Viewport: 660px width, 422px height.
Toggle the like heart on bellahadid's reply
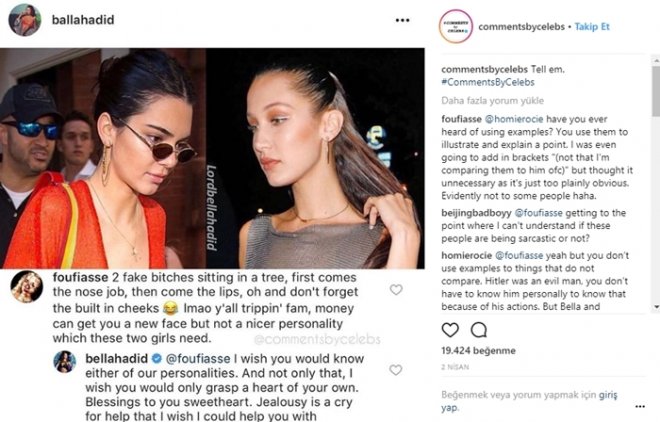pyautogui.click(x=397, y=370)
